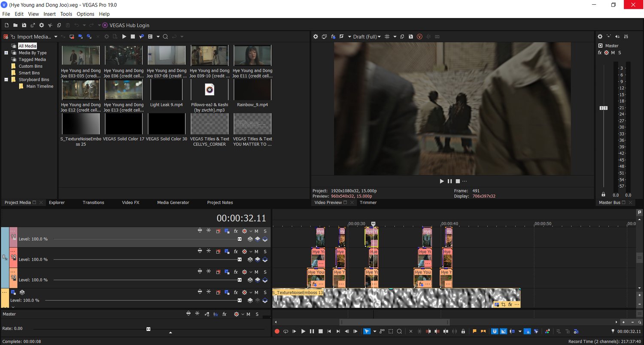The width and height of the screenshot is (644, 345).
Task: Select the Normal Edit tool arrow
Action: pos(367,331)
